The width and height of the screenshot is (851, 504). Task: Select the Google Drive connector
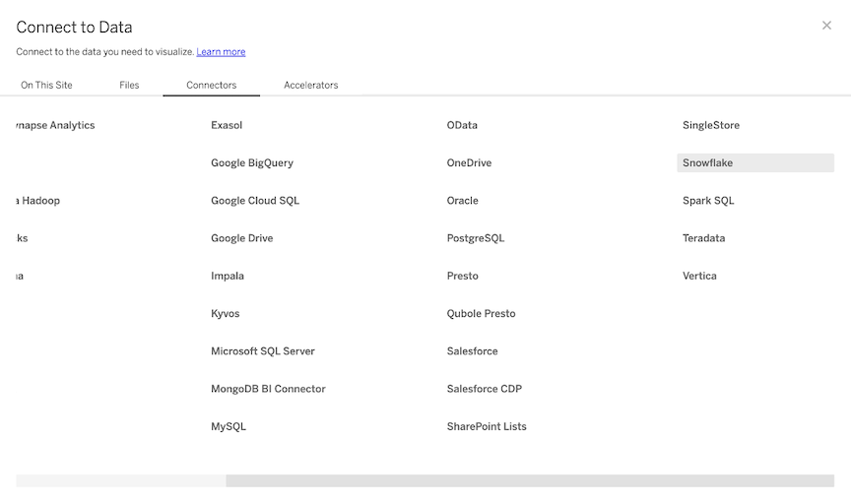(241, 238)
